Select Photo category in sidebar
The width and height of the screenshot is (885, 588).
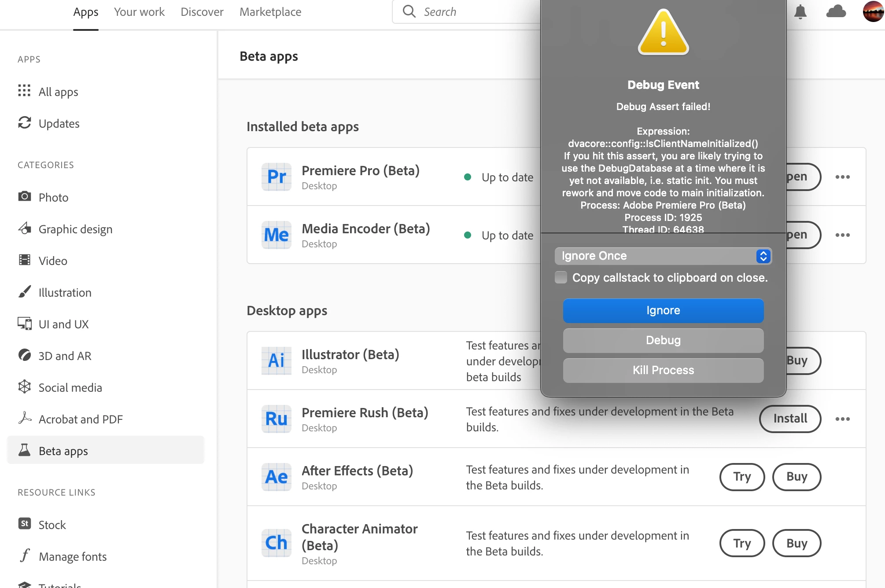pyautogui.click(x=53, y=197)
